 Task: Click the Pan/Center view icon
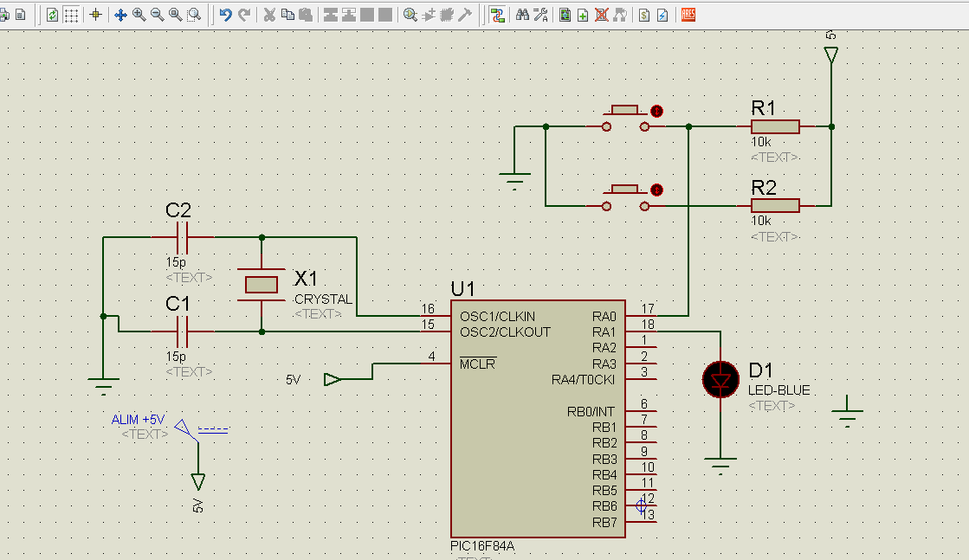[x=120, y=15]
